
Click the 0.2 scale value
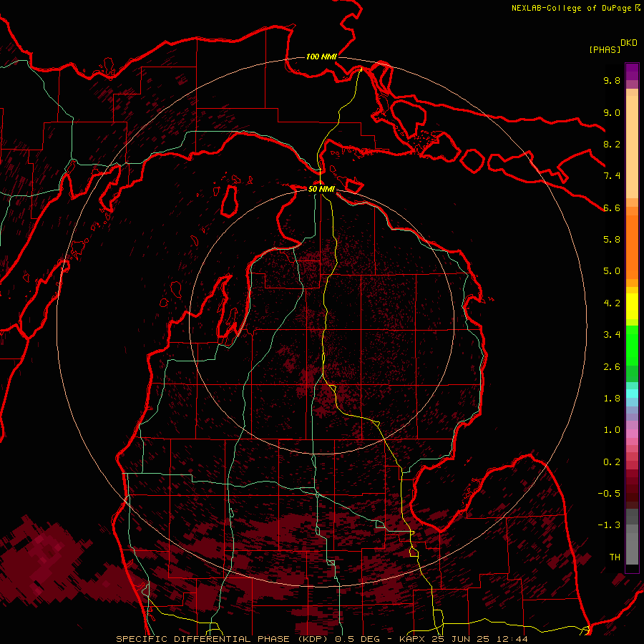612,462
